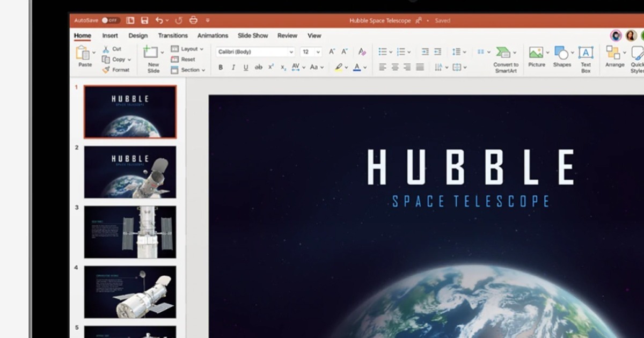Select slide 3 thumbnail with solar panels
This screenshot has width=644, height=338.
click(130, 232)
